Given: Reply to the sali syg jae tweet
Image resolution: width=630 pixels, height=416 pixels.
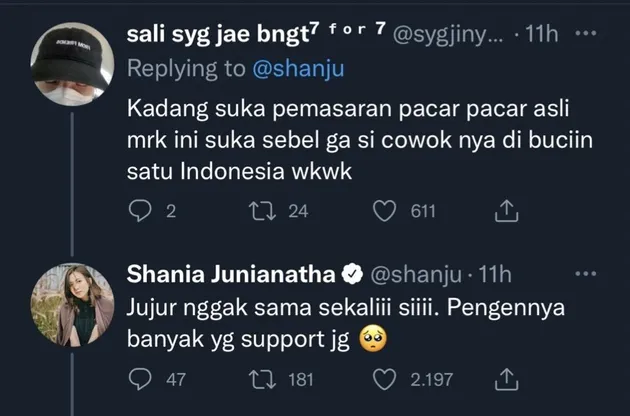Looking at the screenshot, I should point(140,211).
